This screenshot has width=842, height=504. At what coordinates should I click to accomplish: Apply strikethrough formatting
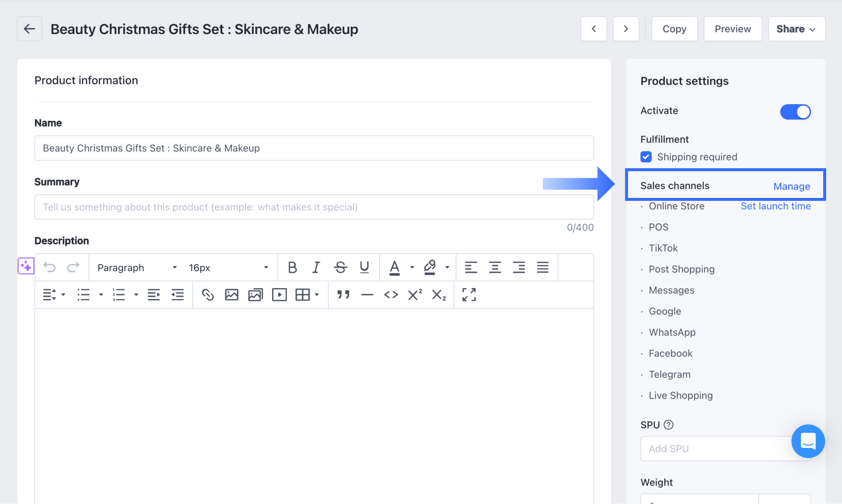(340, 267)
